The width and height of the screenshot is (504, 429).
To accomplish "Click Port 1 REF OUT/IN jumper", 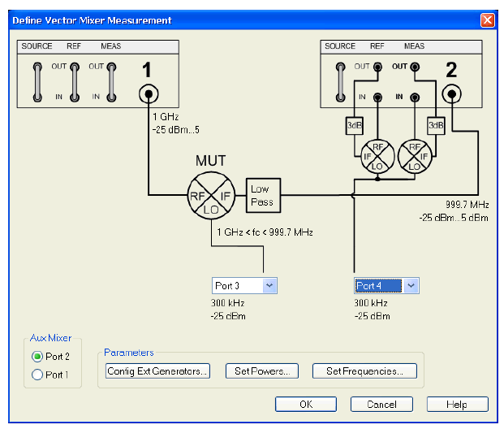I will coord(75,82).
